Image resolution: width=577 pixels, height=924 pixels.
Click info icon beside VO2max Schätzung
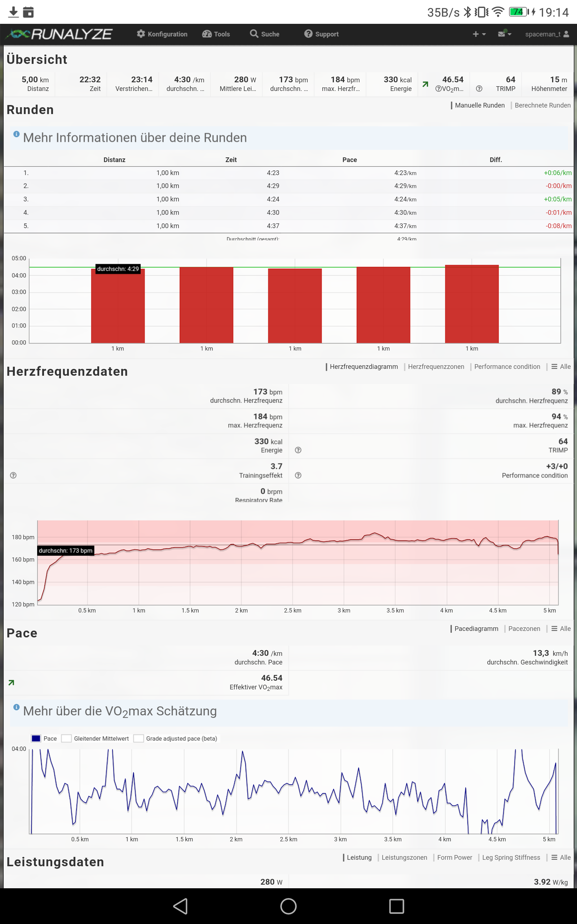click(17, 707)
